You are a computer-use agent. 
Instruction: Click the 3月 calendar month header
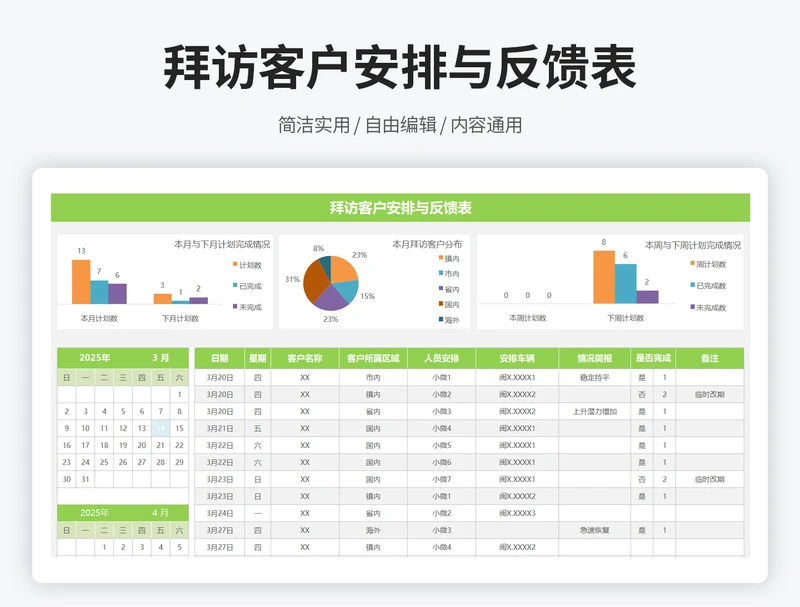[x=161, y=358]
